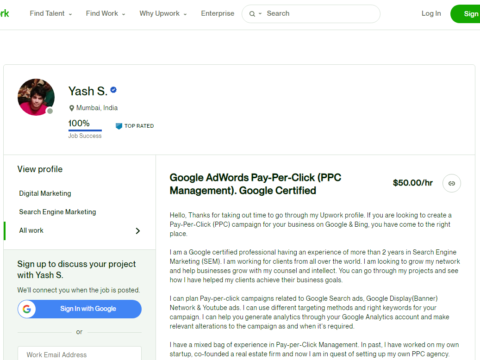The image size is (480, 360).
Task: Open the Find Work menu
Action: [105, 14]
